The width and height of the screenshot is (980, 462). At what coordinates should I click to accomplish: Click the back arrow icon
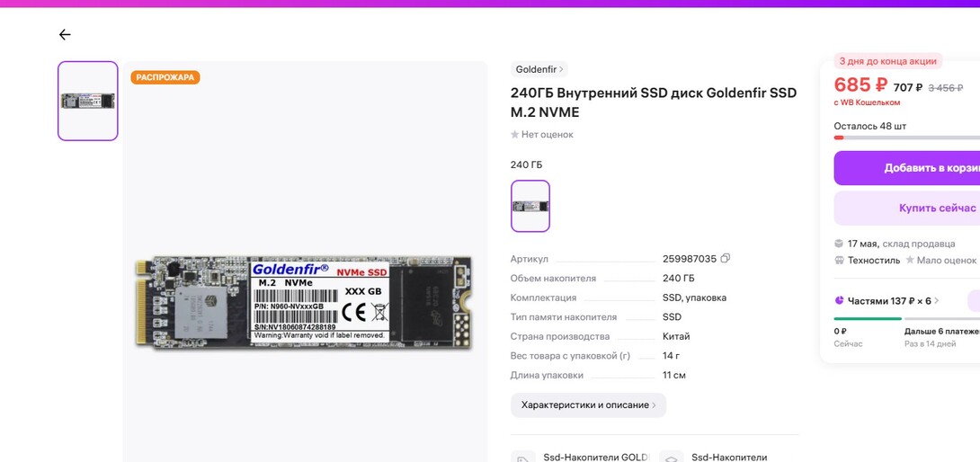click(x=65, y=35)
